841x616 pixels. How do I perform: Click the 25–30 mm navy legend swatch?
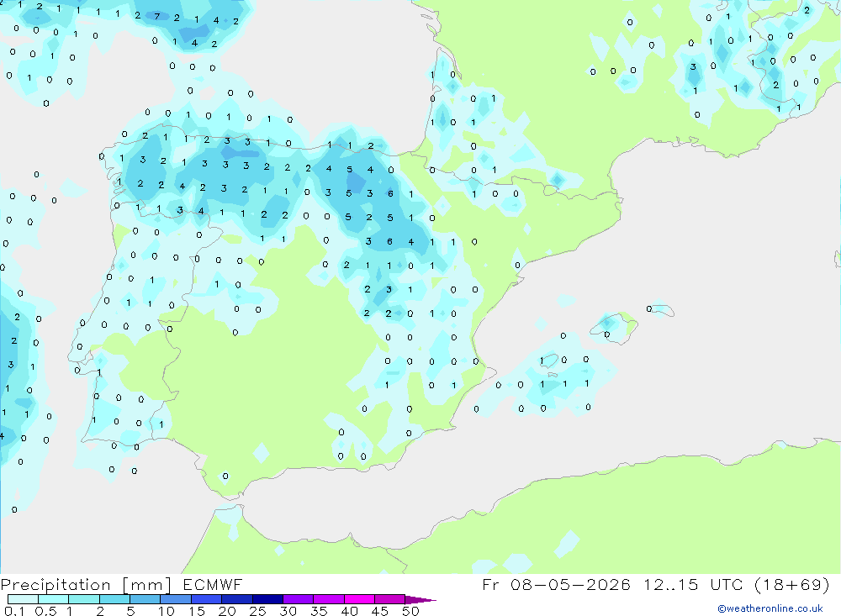point(267,599)
